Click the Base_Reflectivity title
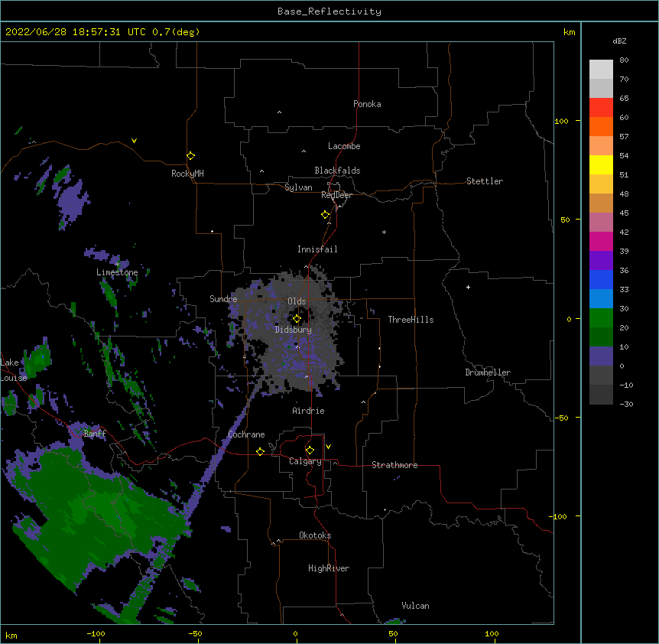Viewport: 659px width, 644px height. [329, 11]
